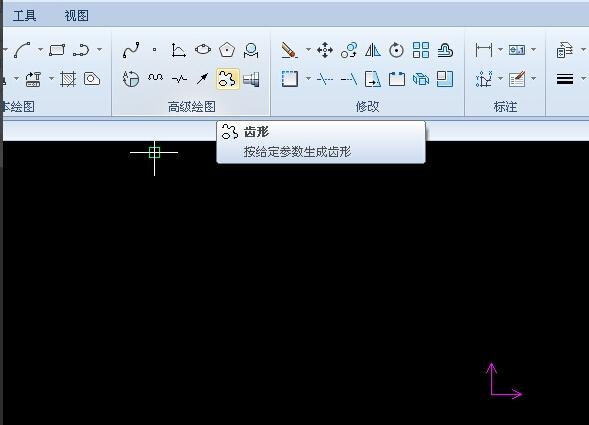Viewport: 589px width, 425px height.
Task: Select the Coordinate dimension tool
Action: 484,79
